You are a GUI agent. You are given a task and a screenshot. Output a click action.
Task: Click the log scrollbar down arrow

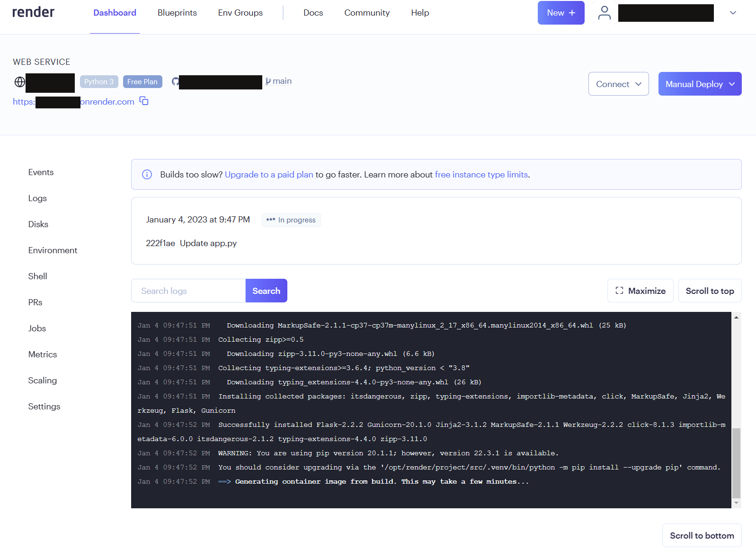(x=736, y=503)
